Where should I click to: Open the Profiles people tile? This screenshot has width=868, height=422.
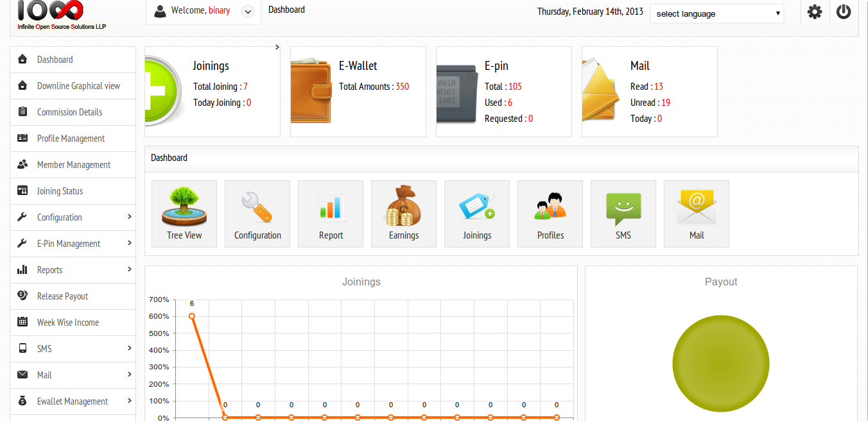click(550, 214)
